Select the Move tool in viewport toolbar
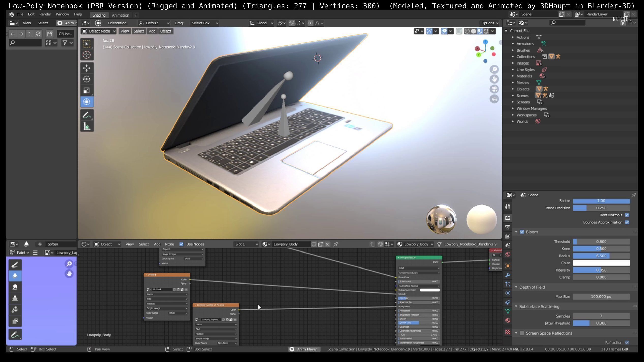 tap(87, 68)
